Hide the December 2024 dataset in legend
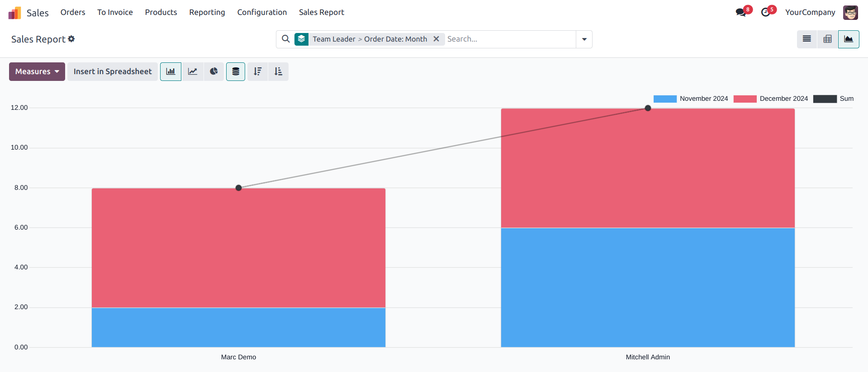The width and height of the screenshot is (868, 372). 770,99
